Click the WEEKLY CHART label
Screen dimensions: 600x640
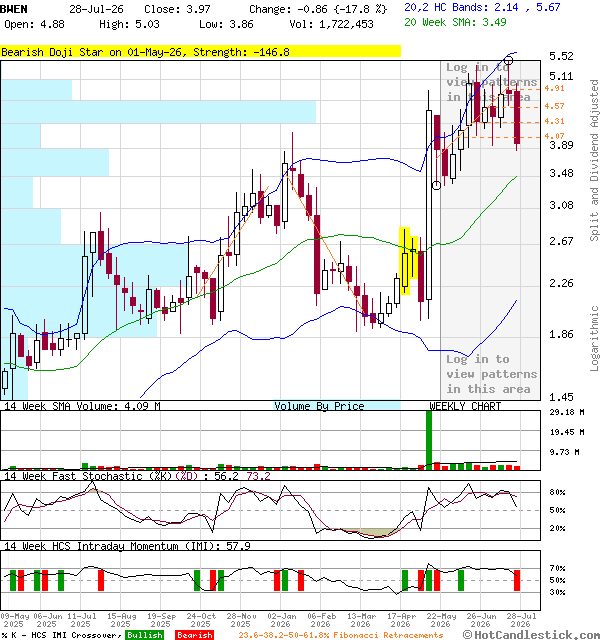pos(465,406)
